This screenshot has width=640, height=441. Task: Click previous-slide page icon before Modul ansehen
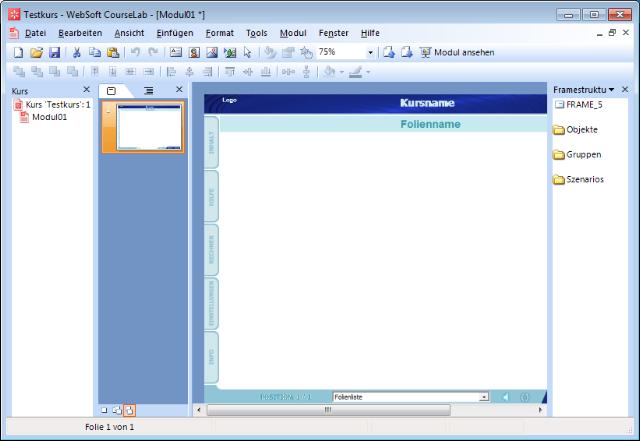pyautogui.click(x=389, y=52)
